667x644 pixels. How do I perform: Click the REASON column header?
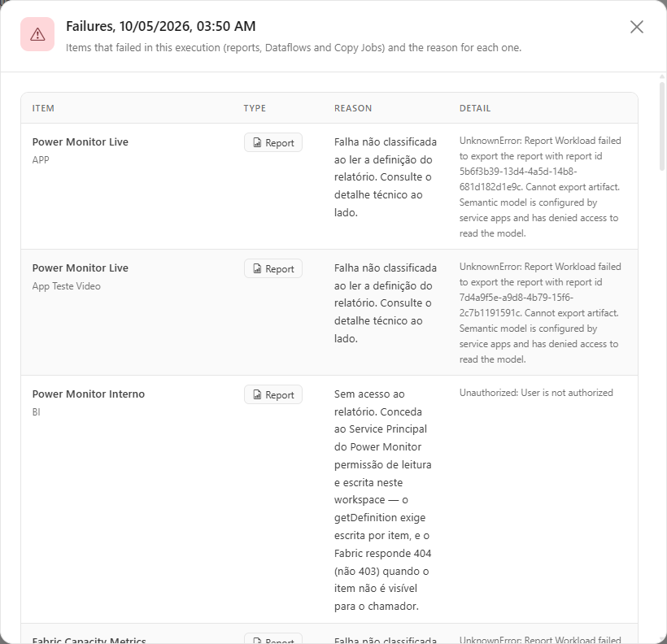[x=353, y=108]
